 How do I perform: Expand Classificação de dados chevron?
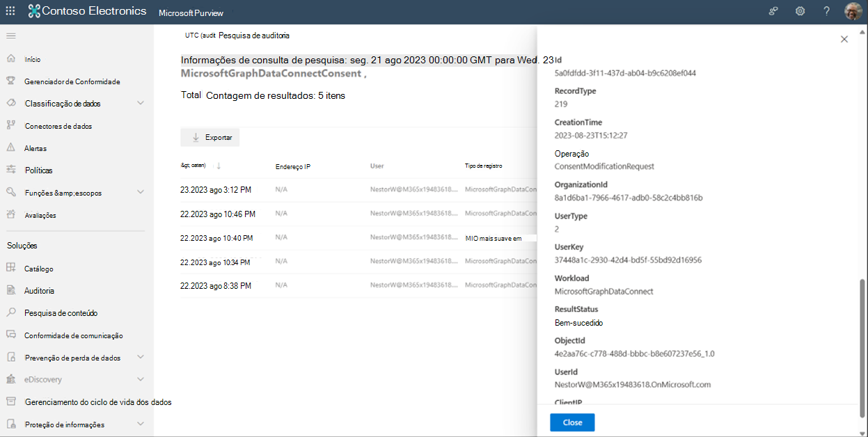[x=141, y=103]
